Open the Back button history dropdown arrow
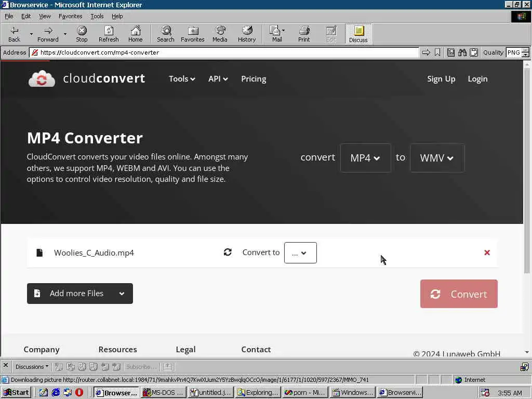Viewport: 532px width, 399px height. coord(31,34)
